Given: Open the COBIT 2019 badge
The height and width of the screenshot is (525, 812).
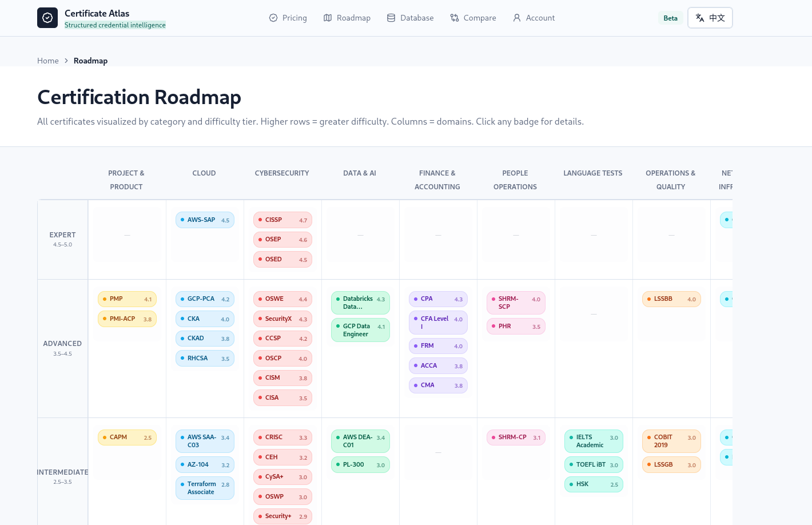Looking at the screenshot, I should [x=671, y=442].
